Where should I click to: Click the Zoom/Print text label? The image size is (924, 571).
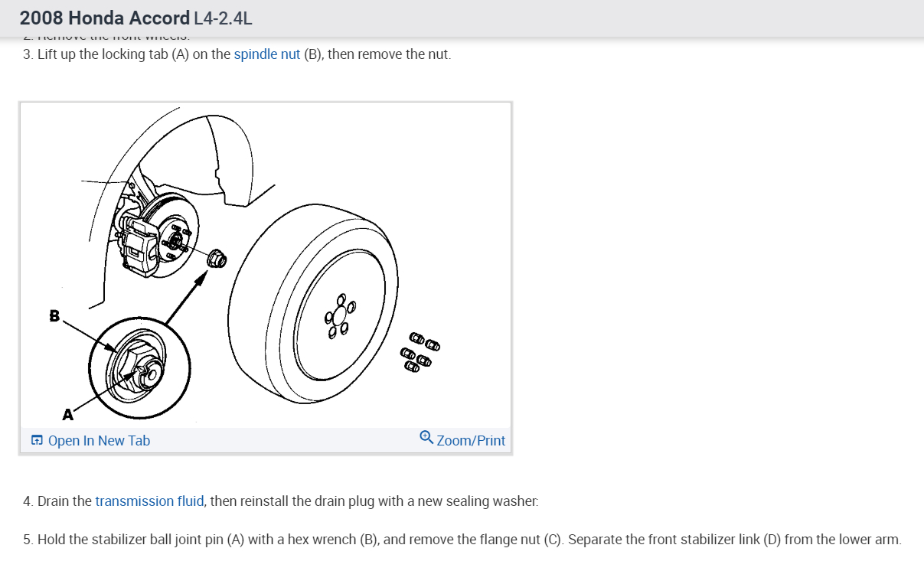click(x=471, y=441)
